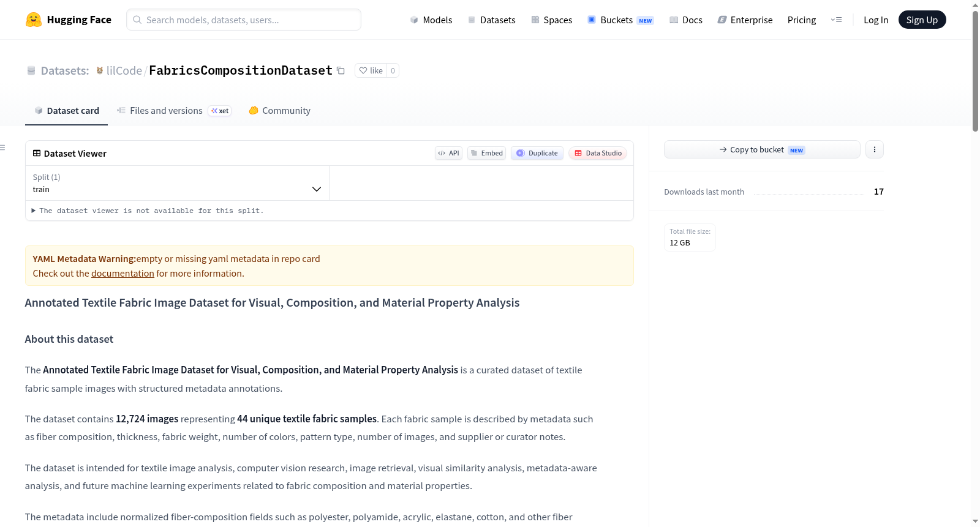The height and width of the screenshot is (527, 980).
Task: Open the Split train dropdown
Action: coord(177,183)
